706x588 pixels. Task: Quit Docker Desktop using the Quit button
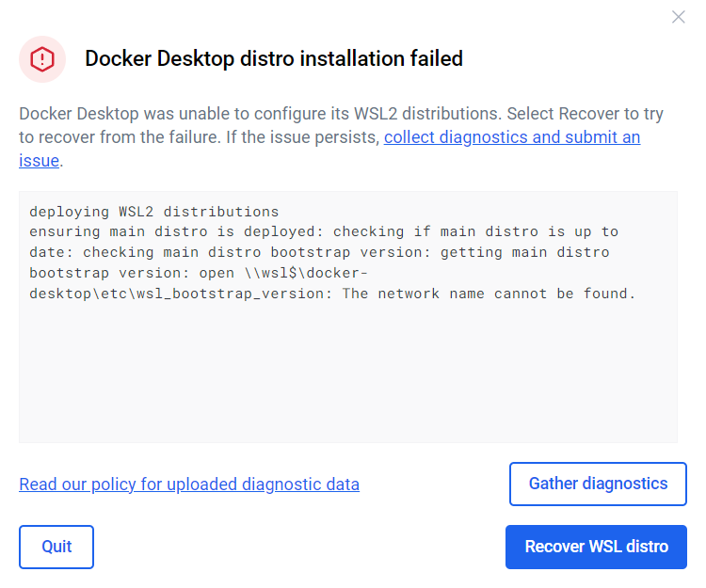(x=56, y=547)
